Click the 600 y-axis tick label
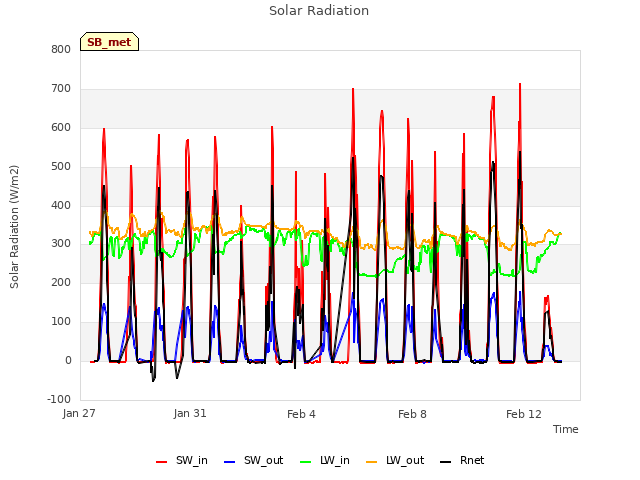This screenshot has width=640, height=480. (x=61, y=127)
